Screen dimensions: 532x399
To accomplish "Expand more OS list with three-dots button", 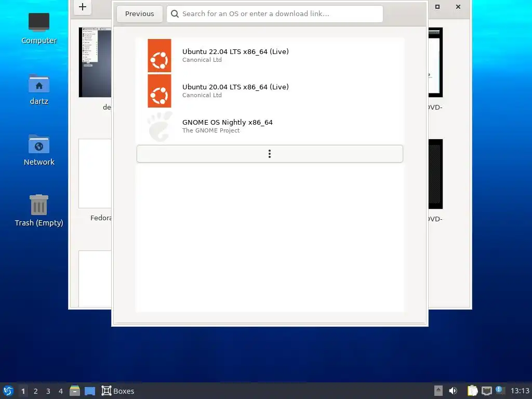I will pos(270,154).
